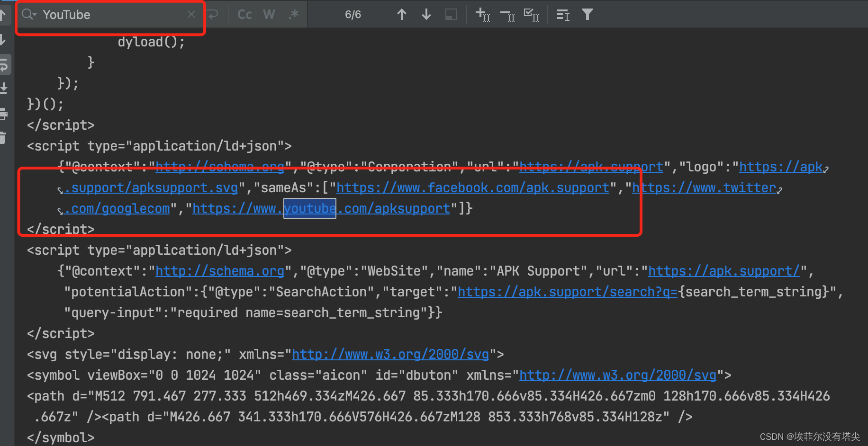Screen dimensions: 868x446
Task: Open the apk.support/search?q= link
Action: point(567,292)
